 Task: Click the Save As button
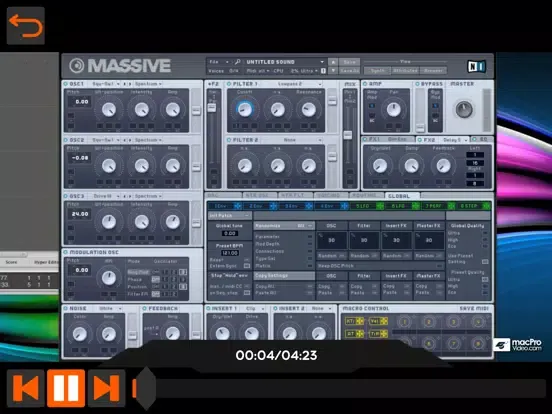[x=349, y=70]
